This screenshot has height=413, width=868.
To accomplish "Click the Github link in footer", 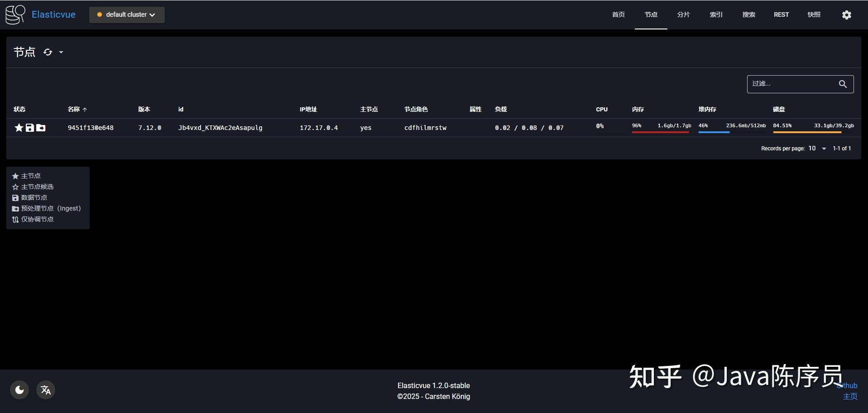I will coord(849,385).
